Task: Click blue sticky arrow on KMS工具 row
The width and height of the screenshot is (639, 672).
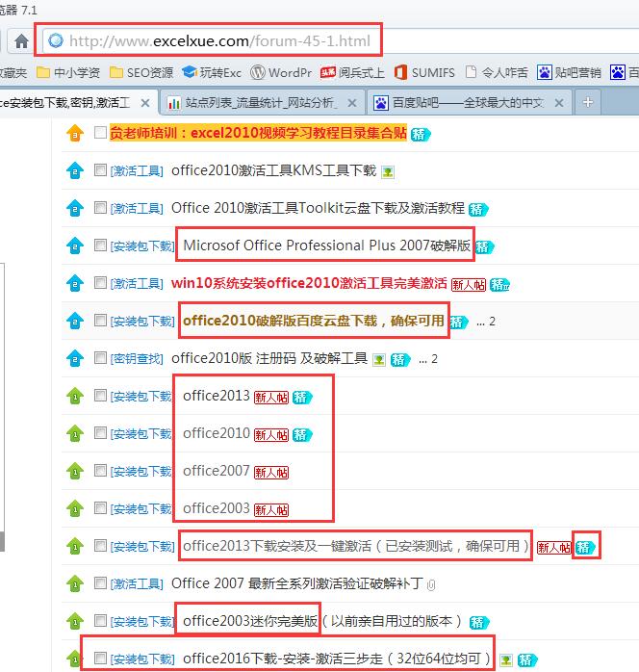Action: pyautogui.click(x=75, y=170)
